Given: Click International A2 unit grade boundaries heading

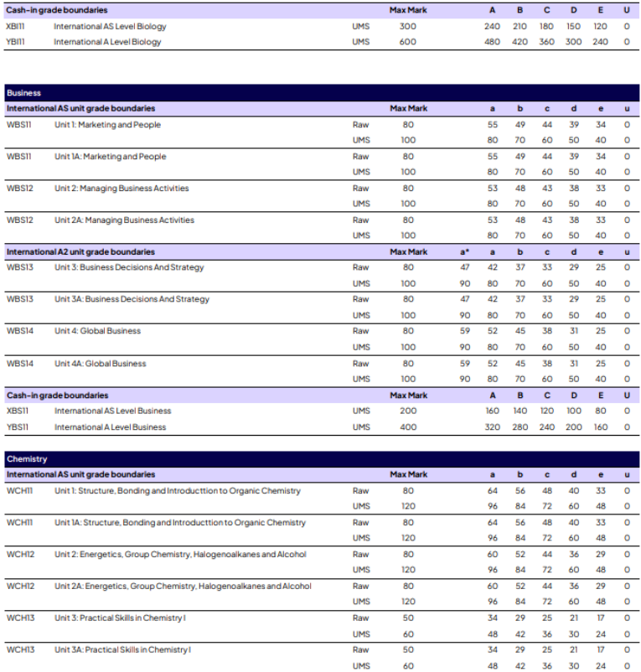Looking at the screenshot, I should pos(80,251).
